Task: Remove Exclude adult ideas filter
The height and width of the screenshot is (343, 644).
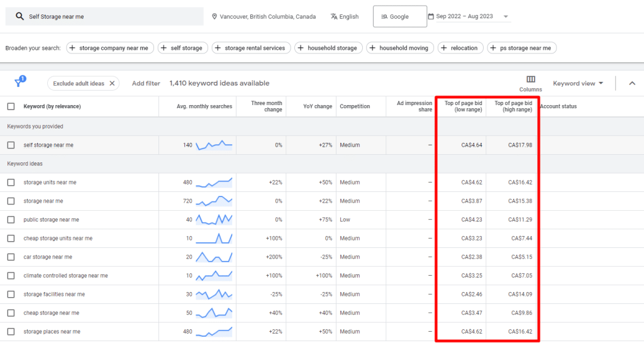Action: [112, 83]
